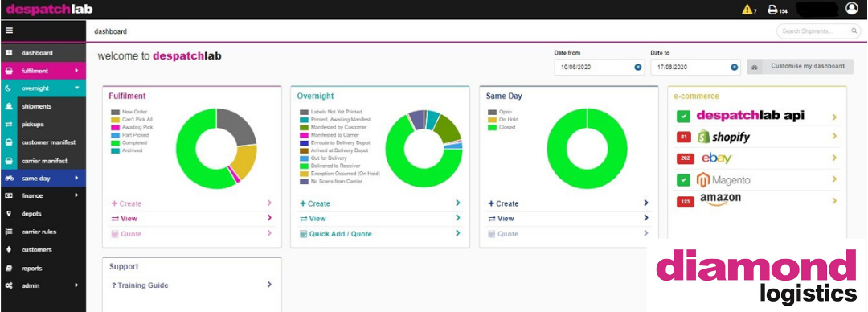Click the chevron next to eBay
This screenshot has height=312, width=868.
pos(834,158)
